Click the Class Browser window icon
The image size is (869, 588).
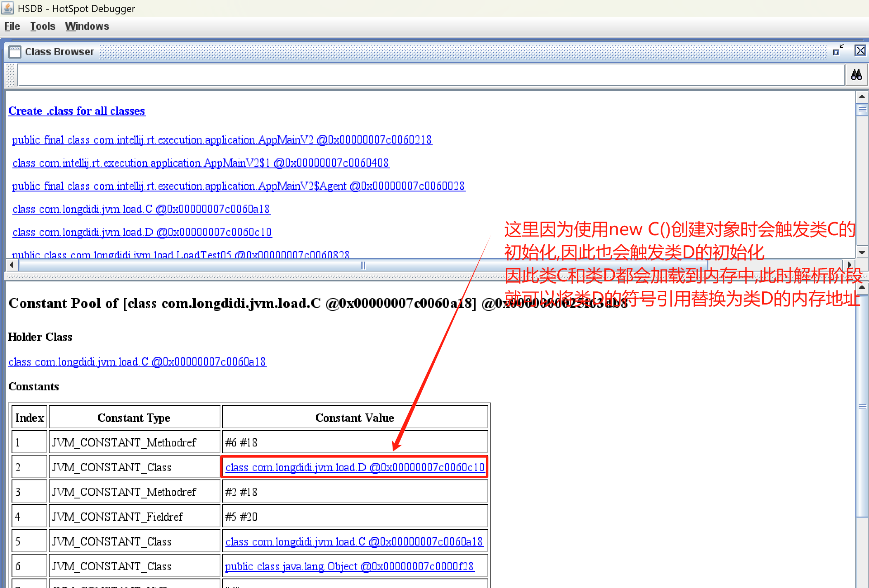click(x=14, y=52)
